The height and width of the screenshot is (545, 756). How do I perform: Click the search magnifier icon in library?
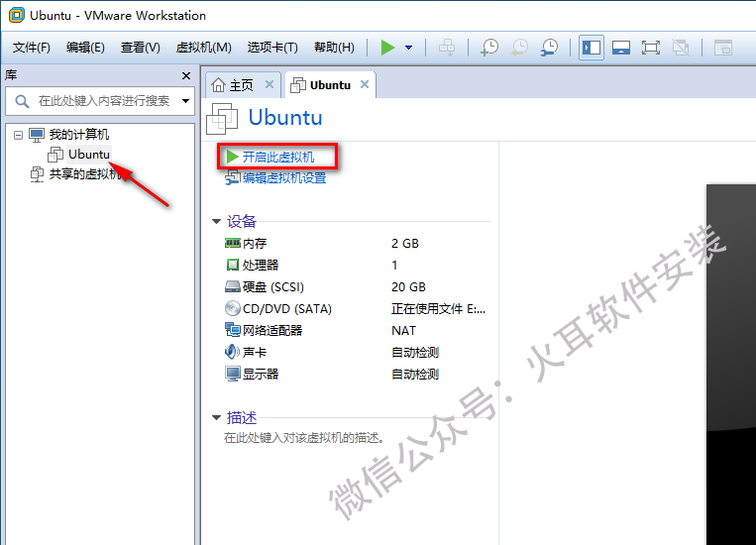pos(22,101)
